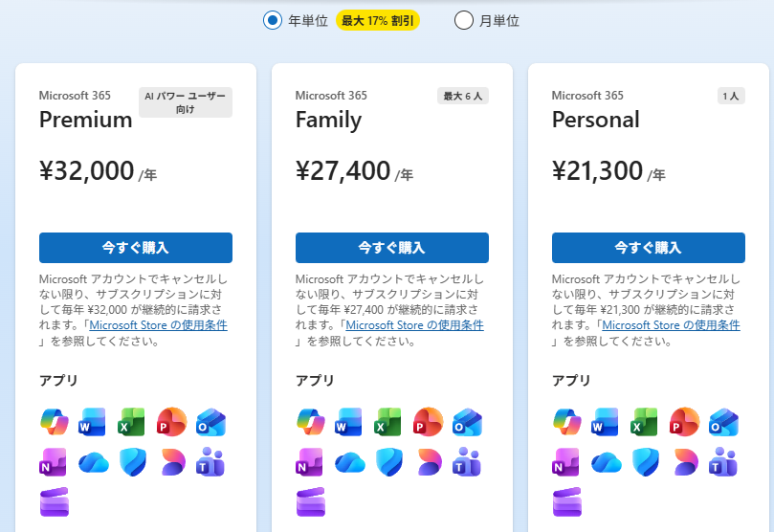
Task: Click the Clipchamp icon in the Premium card
Action: 54,501
